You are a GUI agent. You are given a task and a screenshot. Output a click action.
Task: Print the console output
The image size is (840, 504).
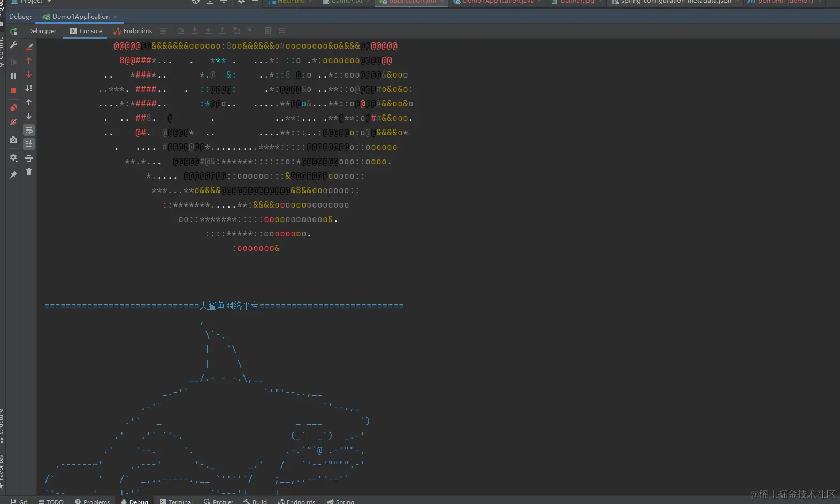29,158
